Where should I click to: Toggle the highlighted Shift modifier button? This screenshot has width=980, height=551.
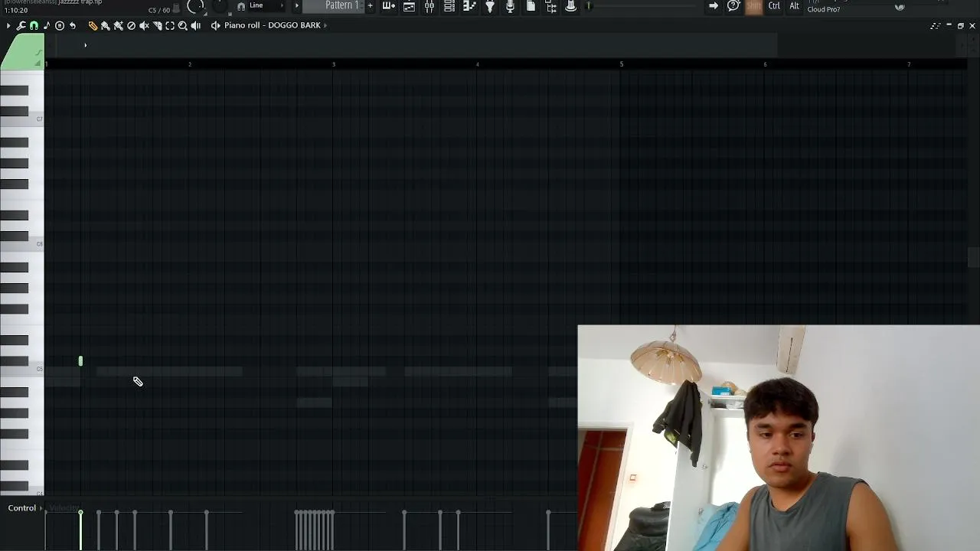point(754,6)
